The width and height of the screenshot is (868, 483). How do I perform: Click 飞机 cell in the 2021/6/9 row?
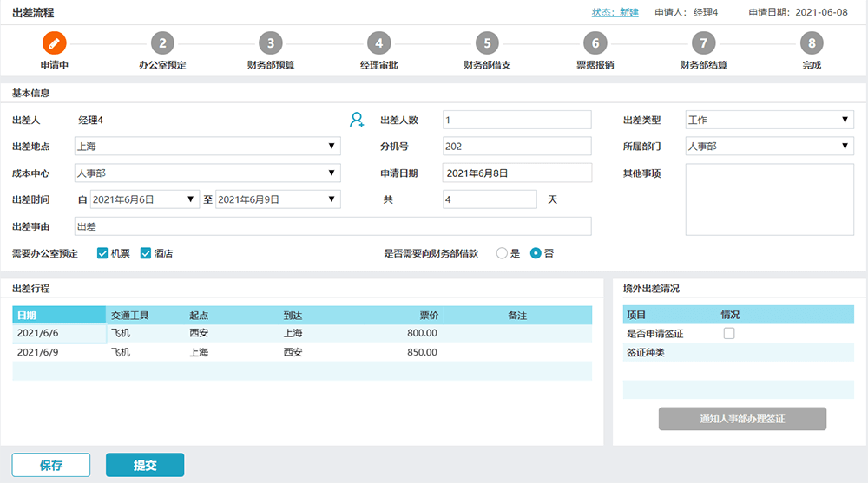(x=121, y=352)
